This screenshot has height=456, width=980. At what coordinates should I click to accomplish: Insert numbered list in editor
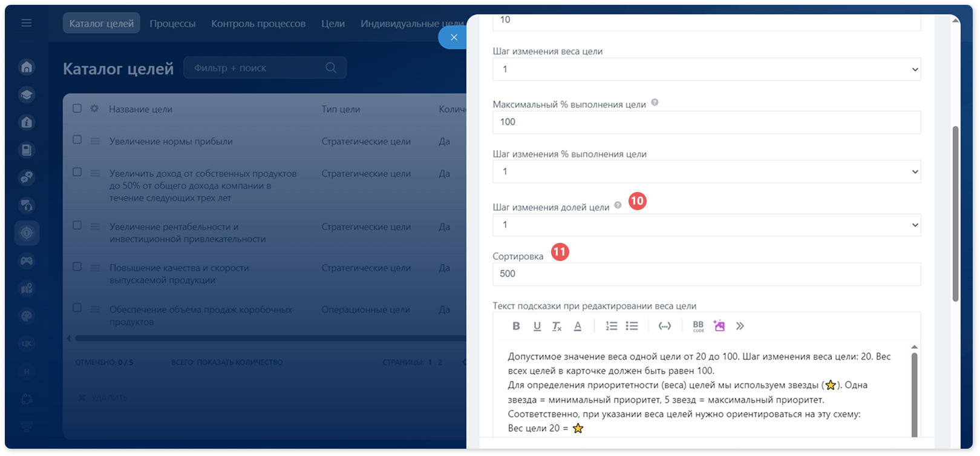tap(612, 326)
